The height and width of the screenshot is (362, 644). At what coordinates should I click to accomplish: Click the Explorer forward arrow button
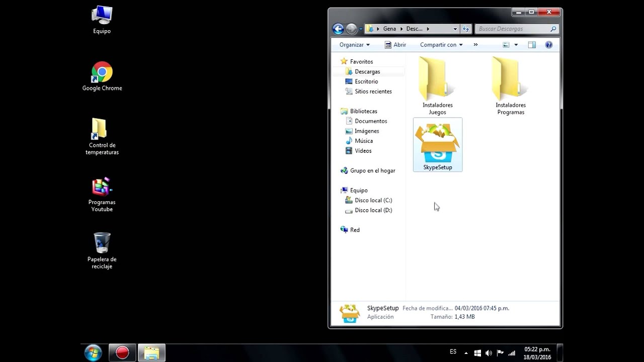coord(351,29)
